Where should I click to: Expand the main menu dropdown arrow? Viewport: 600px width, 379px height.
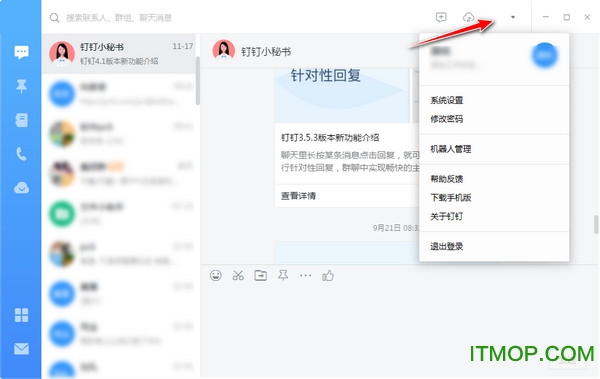pos(513,17)
